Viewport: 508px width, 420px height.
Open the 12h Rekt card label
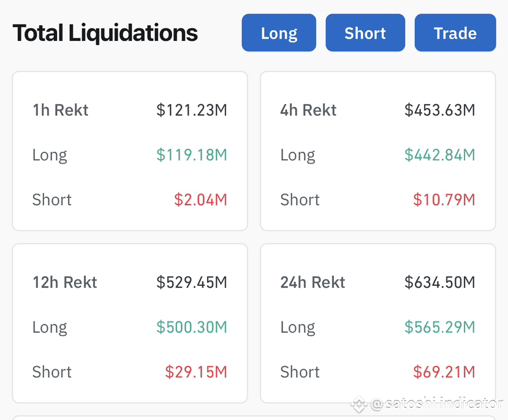pyautogui.click(x=65, y=282)
